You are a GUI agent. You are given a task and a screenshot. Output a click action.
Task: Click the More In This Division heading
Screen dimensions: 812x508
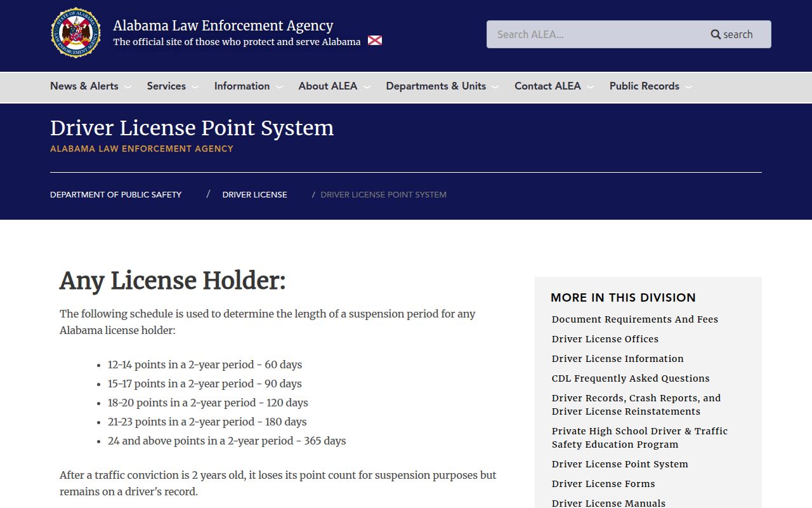pos(623,297)
